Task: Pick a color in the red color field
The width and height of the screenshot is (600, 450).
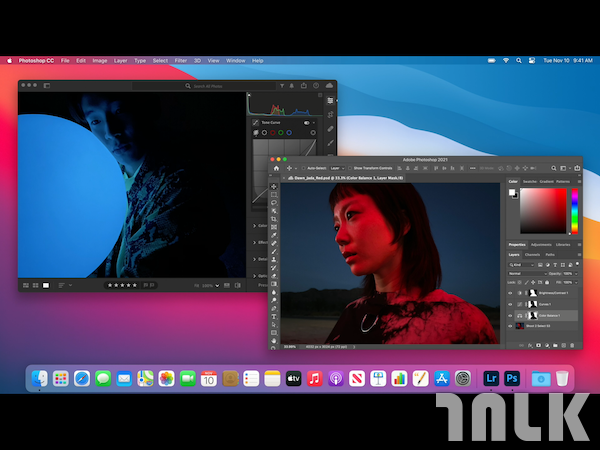Action: [x=543, y=210]
